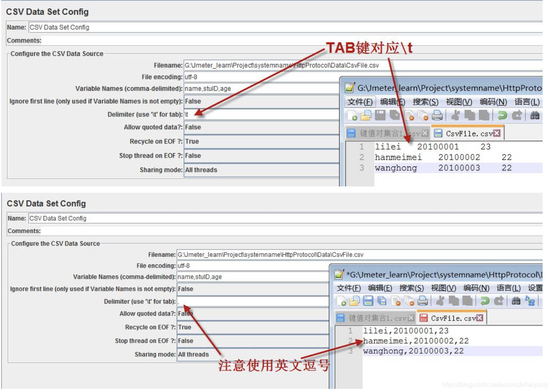Open 'Ignore first line' combo in lower config
551x392 pixels.
(253, 289)
